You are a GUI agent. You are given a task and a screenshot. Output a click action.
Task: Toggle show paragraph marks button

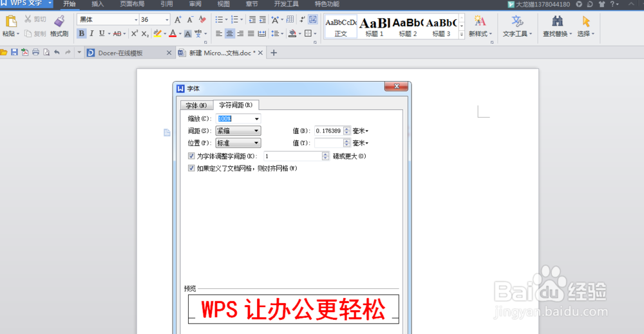point(302,19)
